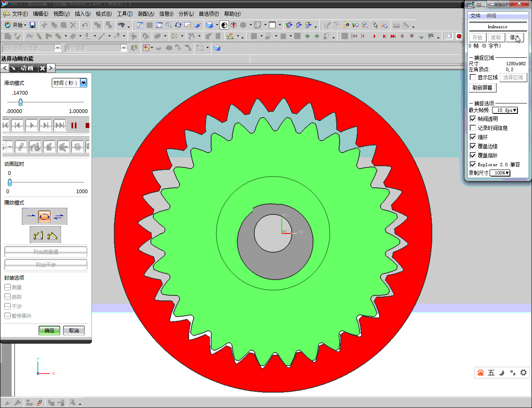Click the green forward arrow in toolbar
The image size is (532, 408).
[317, 36]
